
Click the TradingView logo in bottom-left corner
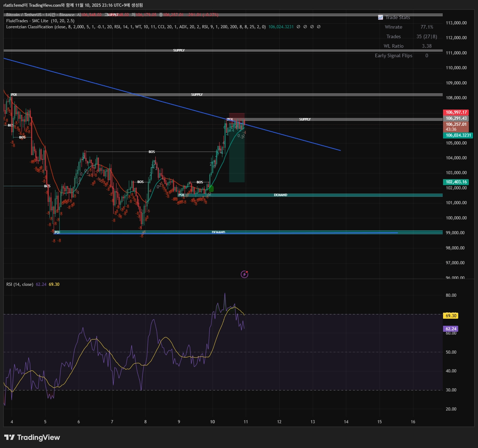point(32,437)
